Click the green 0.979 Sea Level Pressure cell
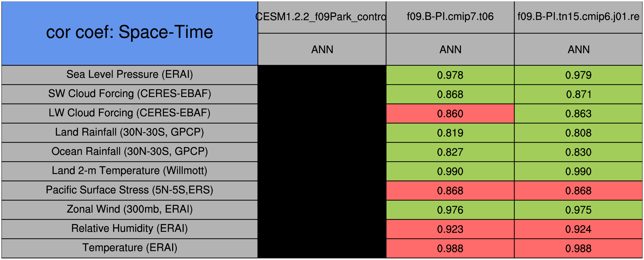 pyautogui.click(x=578, y=75)
